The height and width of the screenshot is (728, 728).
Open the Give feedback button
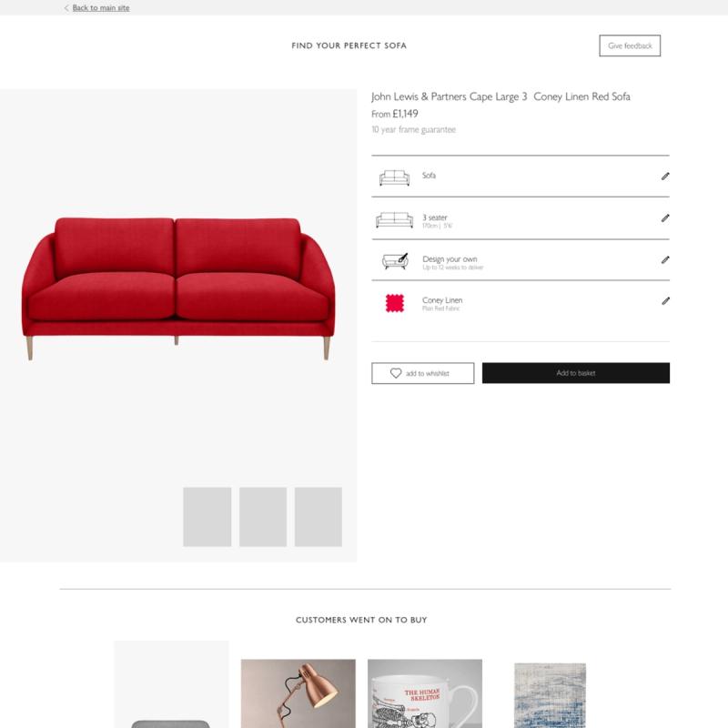630,45
